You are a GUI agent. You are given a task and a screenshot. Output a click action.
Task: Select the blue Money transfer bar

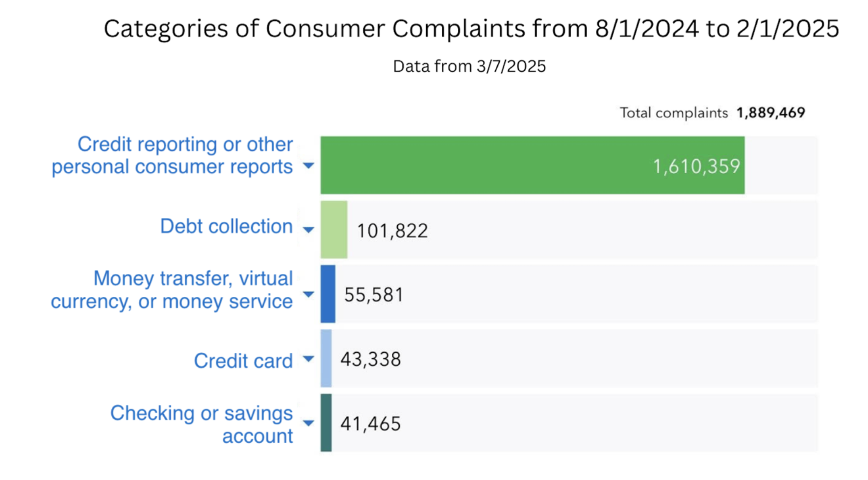tap(328, 294)
